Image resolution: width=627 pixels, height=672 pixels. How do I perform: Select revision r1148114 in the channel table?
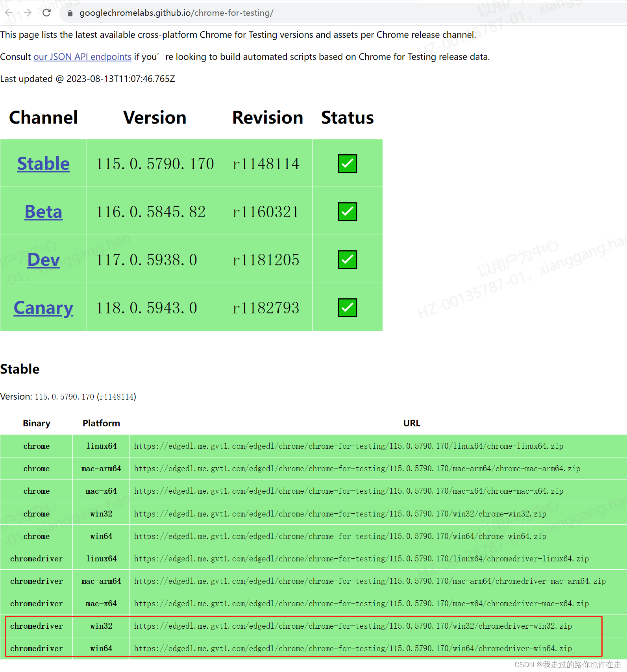click(266, 164)
